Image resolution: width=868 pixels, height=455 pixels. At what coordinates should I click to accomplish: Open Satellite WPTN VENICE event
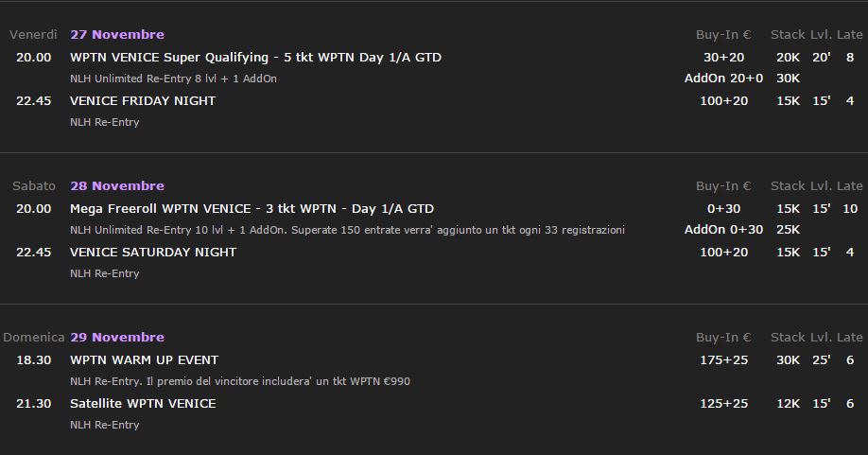[x=143, y=404]
